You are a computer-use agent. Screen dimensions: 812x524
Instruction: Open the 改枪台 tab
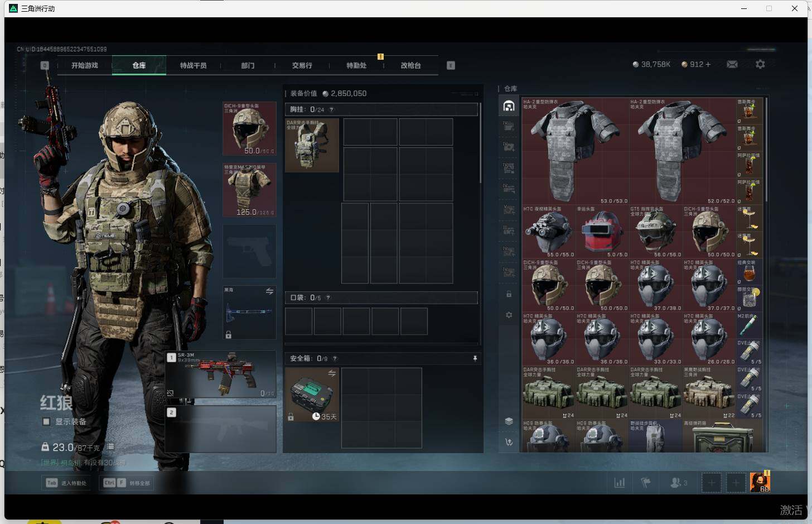point(410,65)
